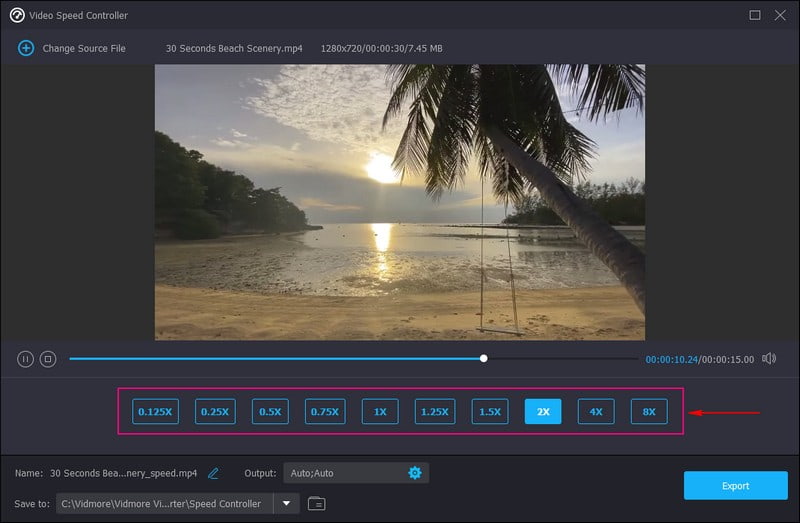
Task: Click the Export button
Action: 735,486
